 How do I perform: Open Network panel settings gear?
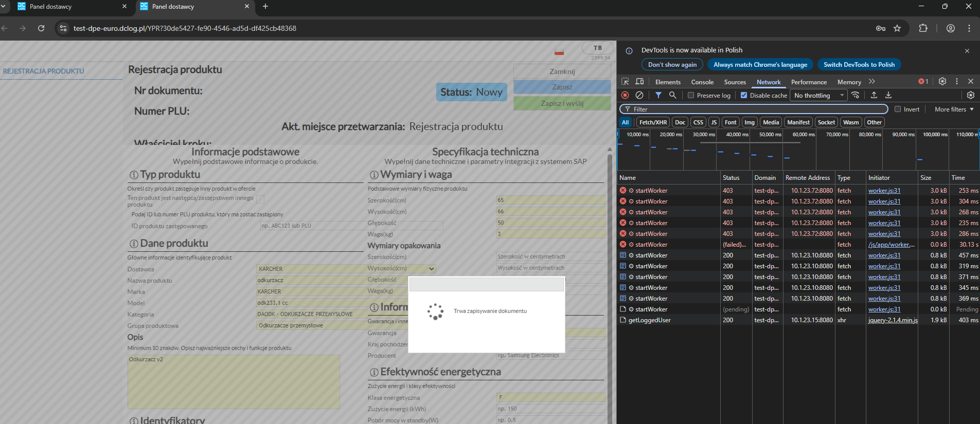point(971,95)
